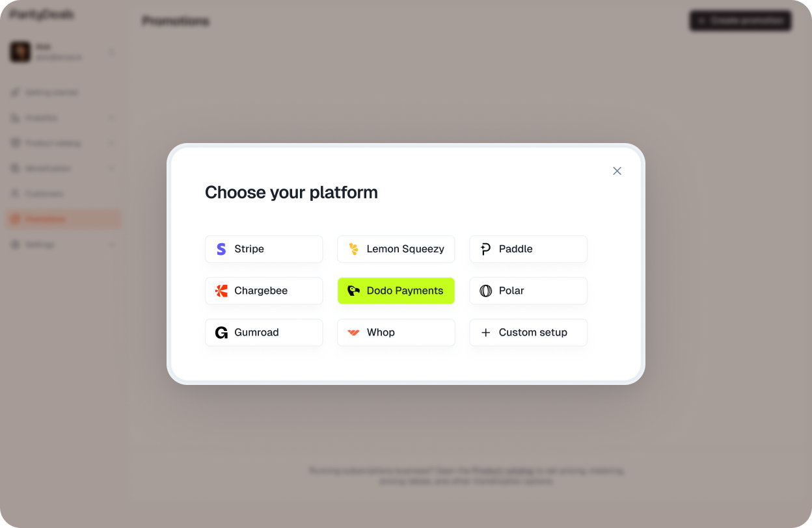Expand the Product catalog section
The height and width of the screenshot is (528, 812).
pos(111,143)
